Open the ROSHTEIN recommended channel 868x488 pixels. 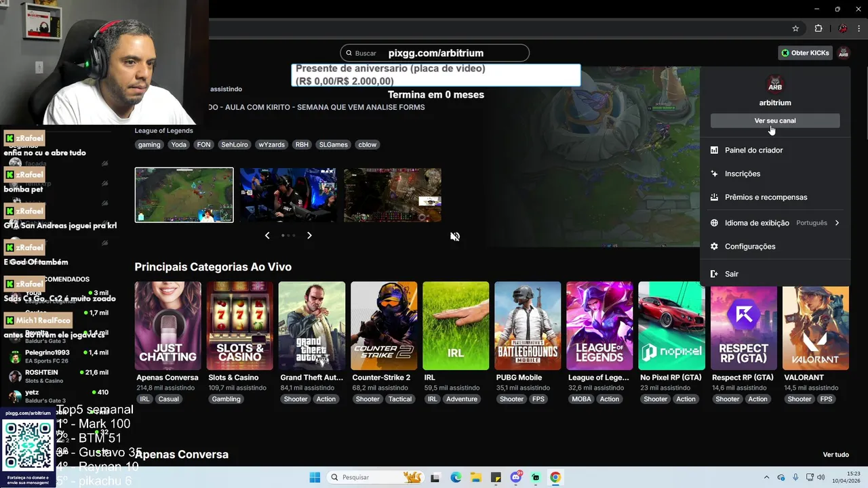[58, 376]
